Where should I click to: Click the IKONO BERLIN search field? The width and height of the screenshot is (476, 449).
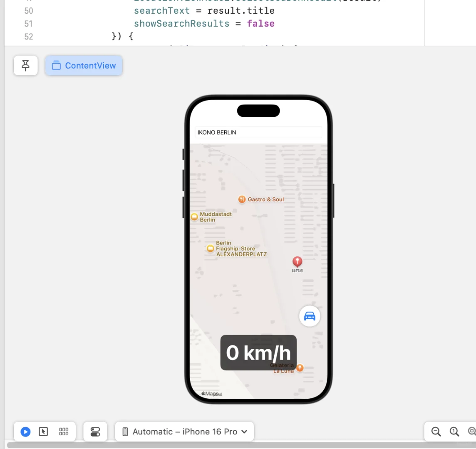tap(258, 132)
